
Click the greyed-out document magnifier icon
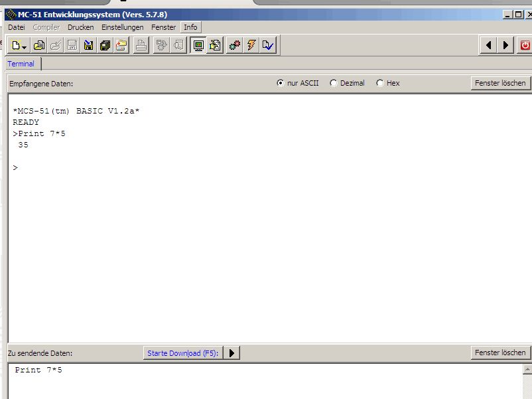tap(178, 45)
